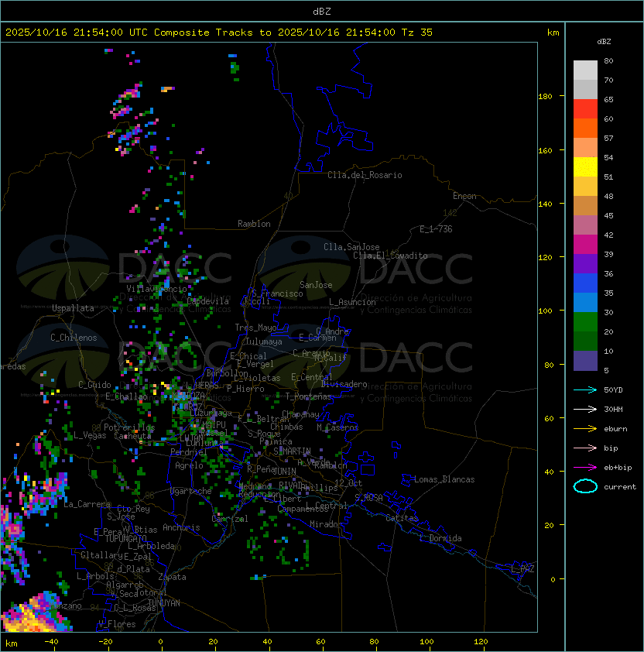Click the 'TUNUYAN' city label
This screenshot has height=652, width=644.
164,603
